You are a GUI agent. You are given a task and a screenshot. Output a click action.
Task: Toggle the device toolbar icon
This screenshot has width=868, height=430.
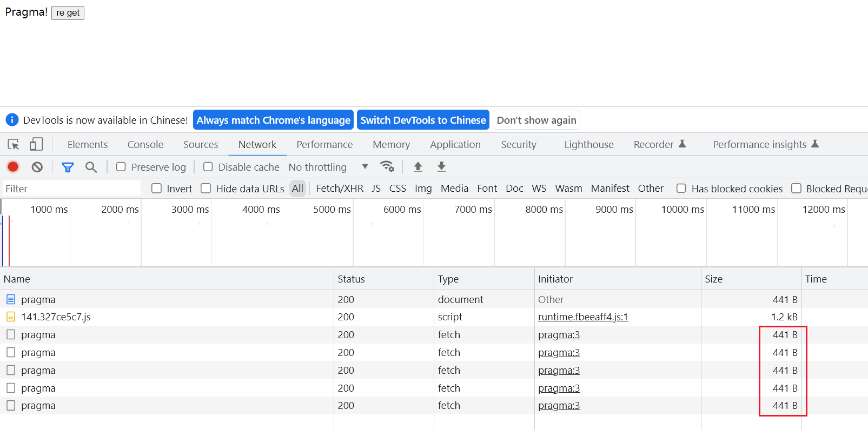click(36, 144)
